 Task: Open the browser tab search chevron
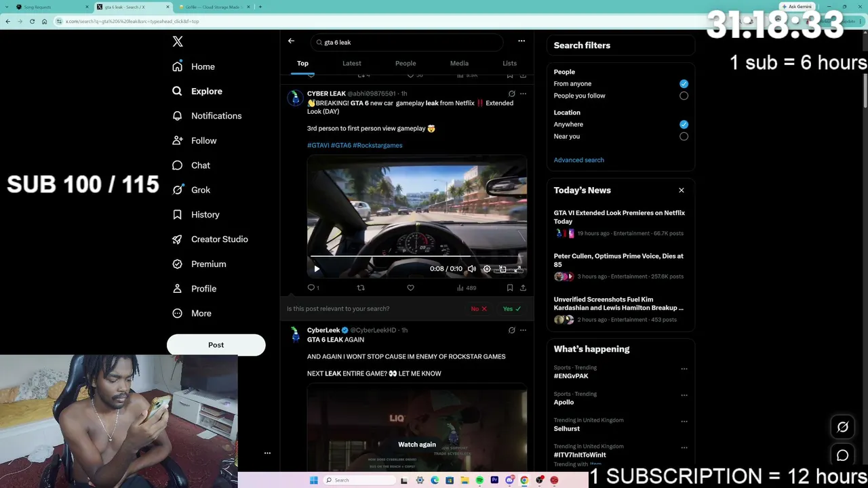tap(7, 7)
